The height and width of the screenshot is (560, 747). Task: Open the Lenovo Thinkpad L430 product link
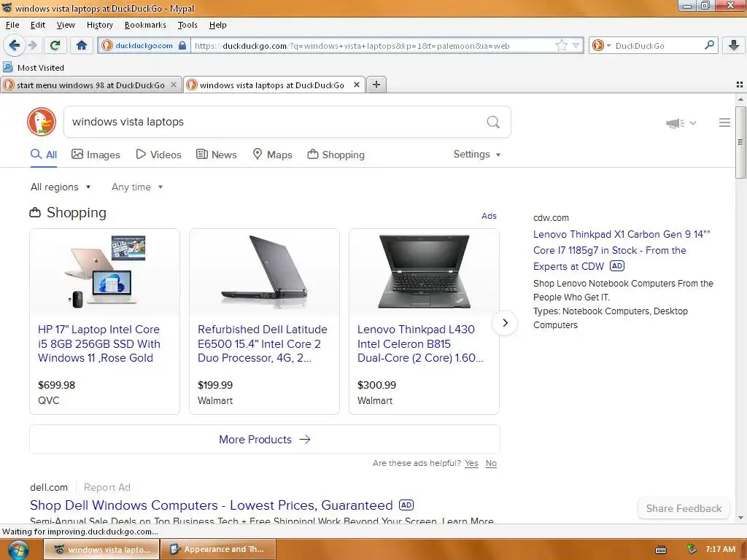(x=420, y=344)
